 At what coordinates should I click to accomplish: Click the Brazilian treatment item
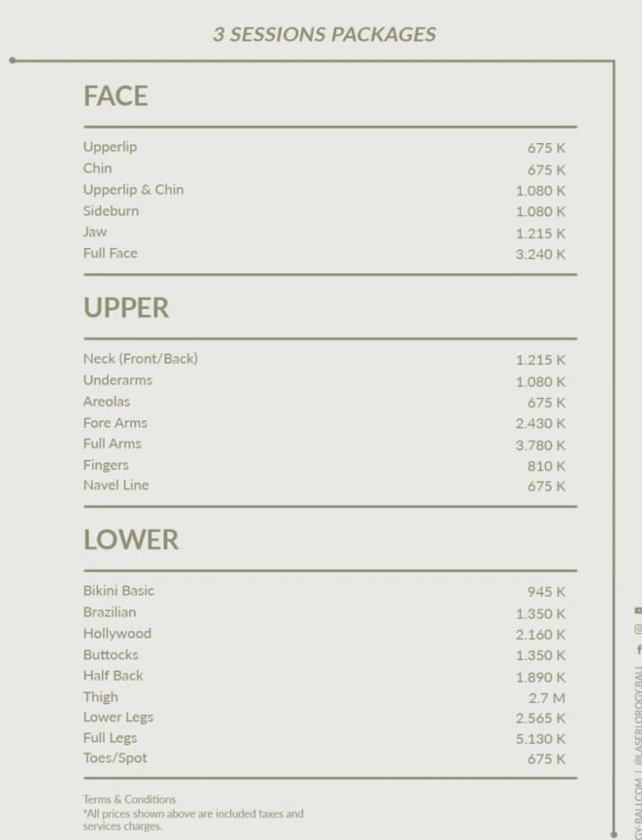coord(110,612)
